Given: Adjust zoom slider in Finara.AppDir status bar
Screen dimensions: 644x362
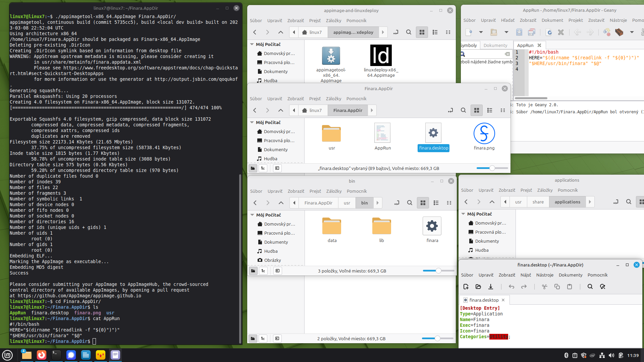Looking at the screenshot, I should point(492,168).
